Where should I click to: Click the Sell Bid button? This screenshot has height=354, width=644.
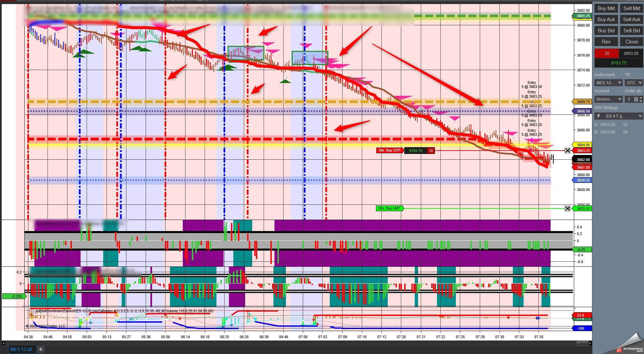632,31
